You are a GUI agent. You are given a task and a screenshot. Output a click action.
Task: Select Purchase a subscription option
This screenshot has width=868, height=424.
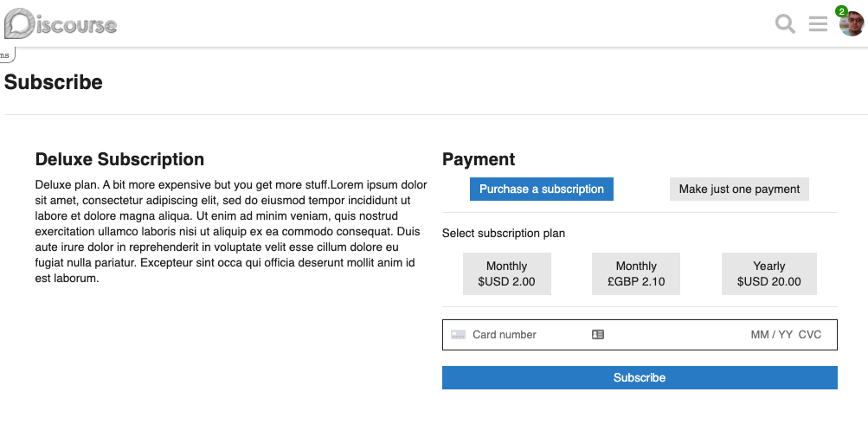tap(542, 190)
